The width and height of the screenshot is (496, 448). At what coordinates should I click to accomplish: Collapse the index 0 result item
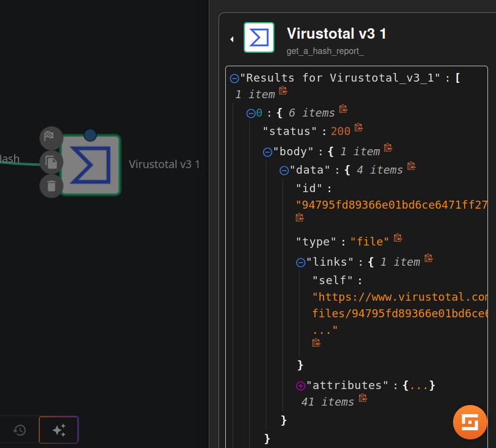click(x=250, y=113)
